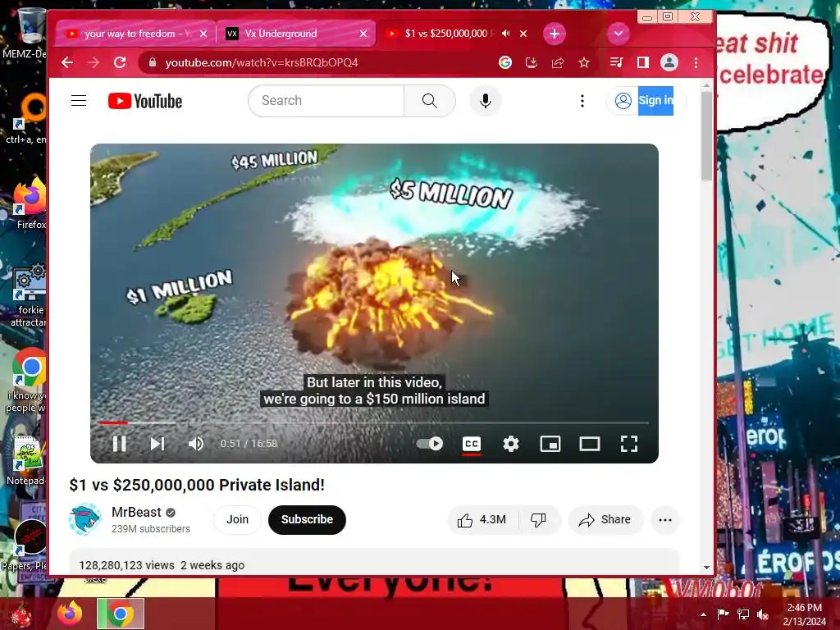This screenshot has height=630, width=840.
Task: Click the network tray icon
Action: (743, 614)
